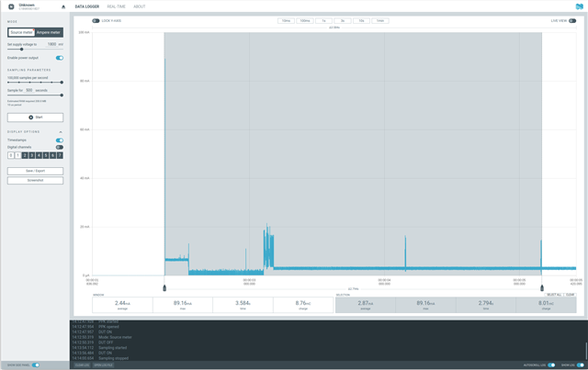Image resolution: width=588 pixels, height=370 pixels.
Task: Disable the Enable power output switch
Action: 59,58
